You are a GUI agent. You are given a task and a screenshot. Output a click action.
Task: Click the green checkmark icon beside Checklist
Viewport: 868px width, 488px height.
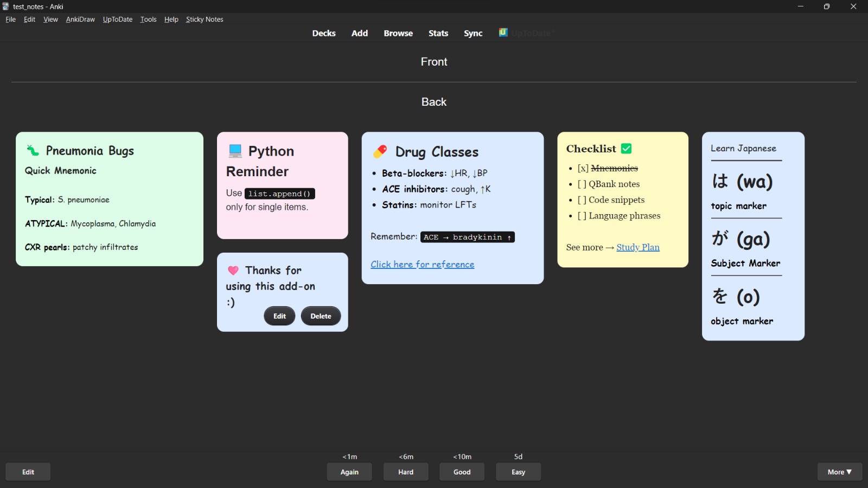coord(627,149)
